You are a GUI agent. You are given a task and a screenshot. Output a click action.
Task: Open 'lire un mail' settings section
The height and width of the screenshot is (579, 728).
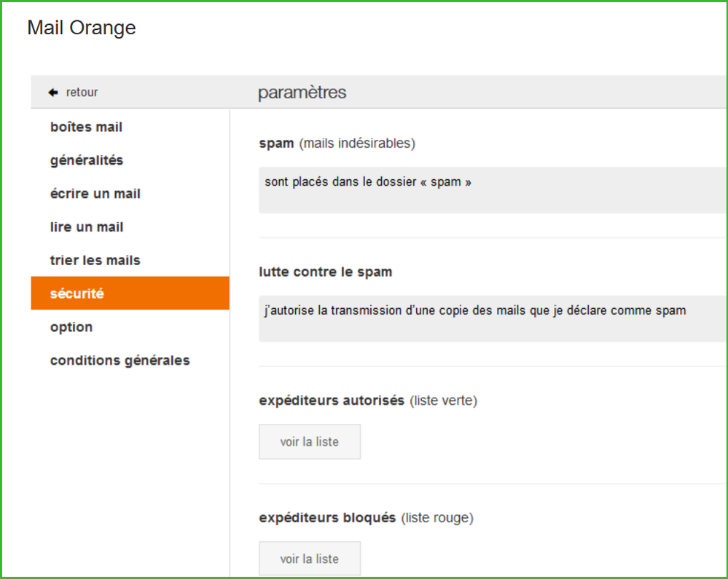point(87,227)
